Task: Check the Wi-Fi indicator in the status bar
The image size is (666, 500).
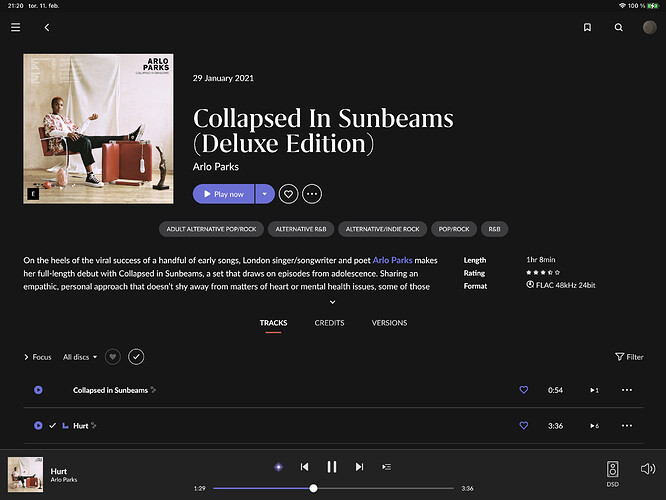Action: point(622,6)
